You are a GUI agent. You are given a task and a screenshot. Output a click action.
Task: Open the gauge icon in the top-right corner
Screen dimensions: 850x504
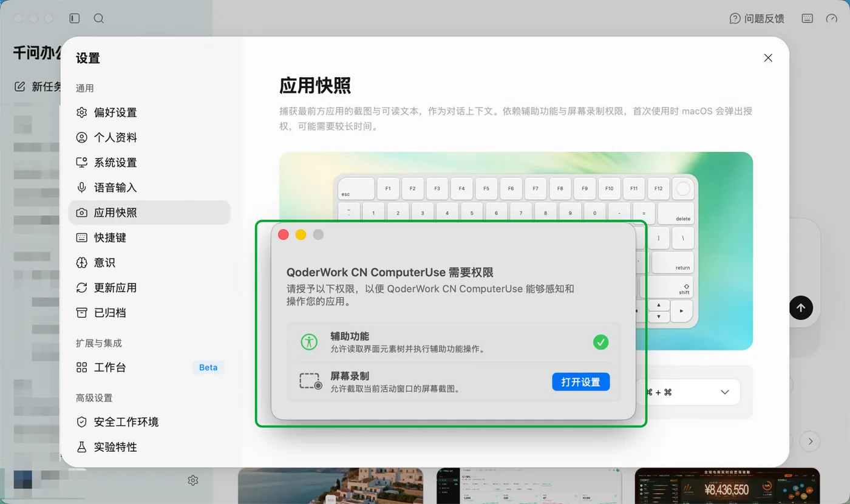pyautogui.click(x=831, y=18)
